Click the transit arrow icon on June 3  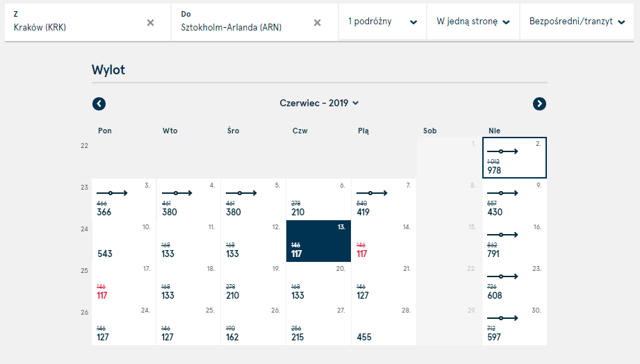tap(112, 193)
